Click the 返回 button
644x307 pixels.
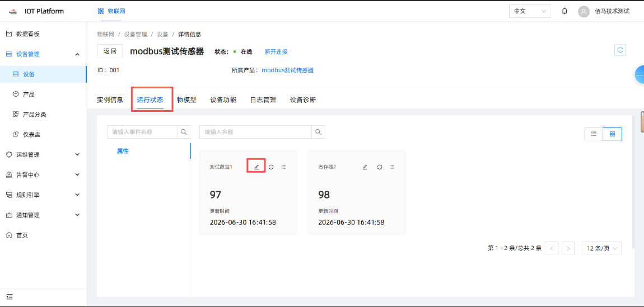tap(110, 51)
